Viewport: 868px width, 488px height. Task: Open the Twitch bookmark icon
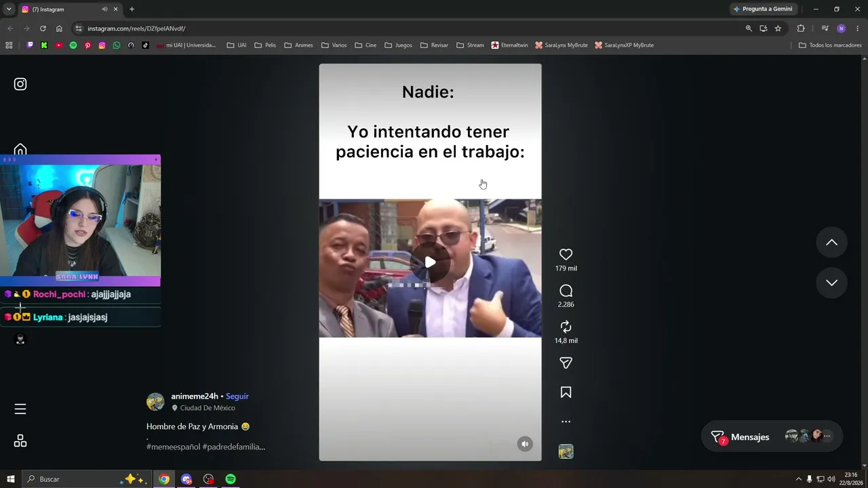point(30,45)
